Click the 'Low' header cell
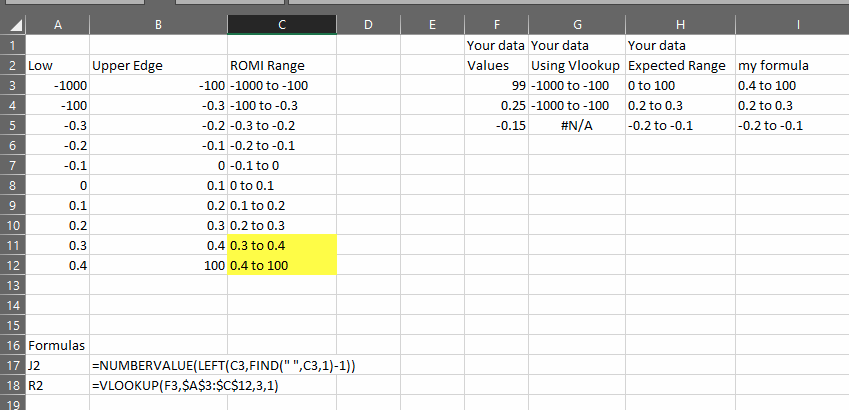 pos(57,66)
